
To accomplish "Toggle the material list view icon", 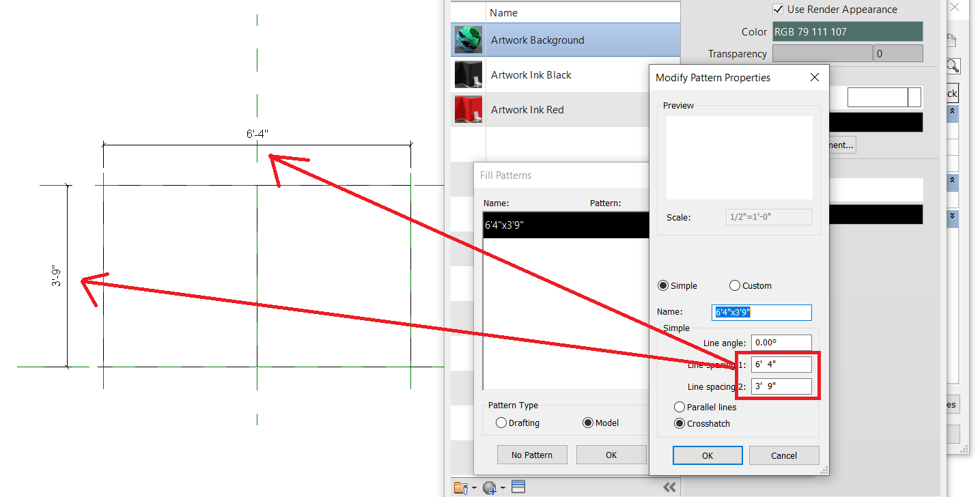I will coord(518,487).
